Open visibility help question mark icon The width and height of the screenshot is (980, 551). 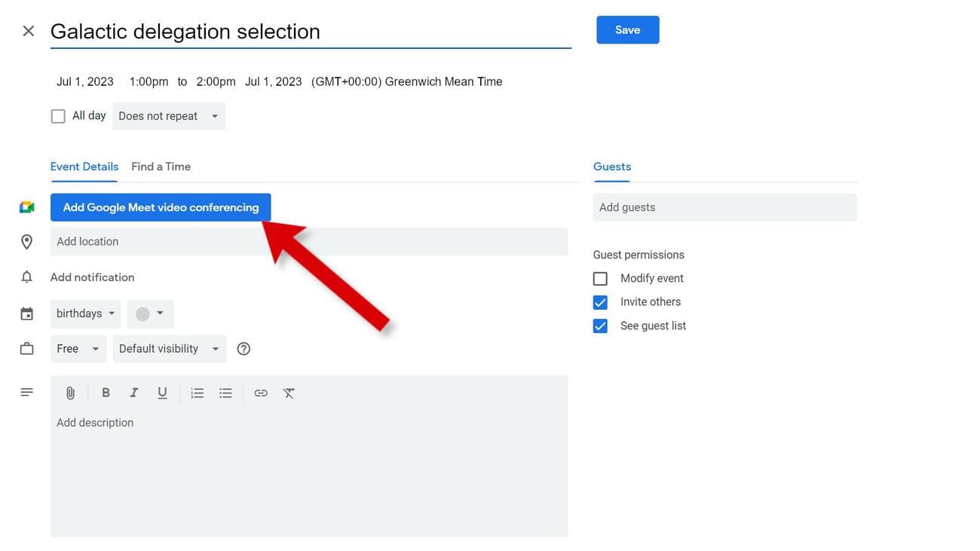[243, 348]
